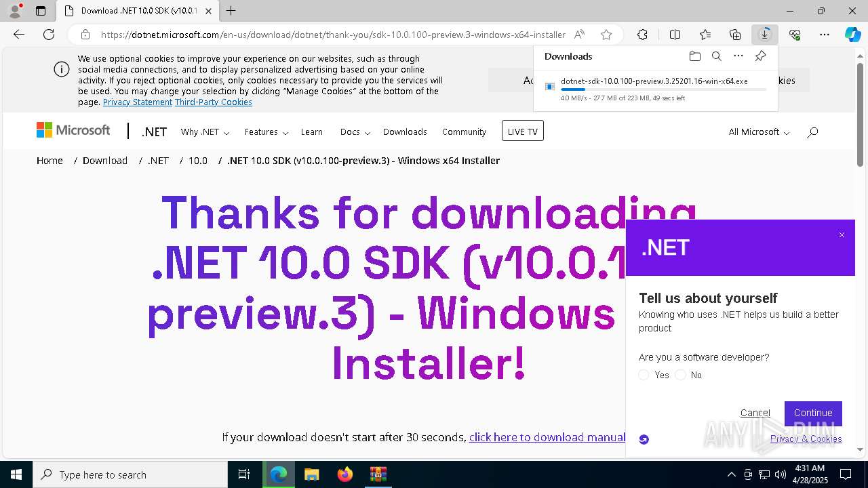The width and height of the screenshot is (868, 488).
Task: Select Yes for software developer
Action: pos(644,375)
